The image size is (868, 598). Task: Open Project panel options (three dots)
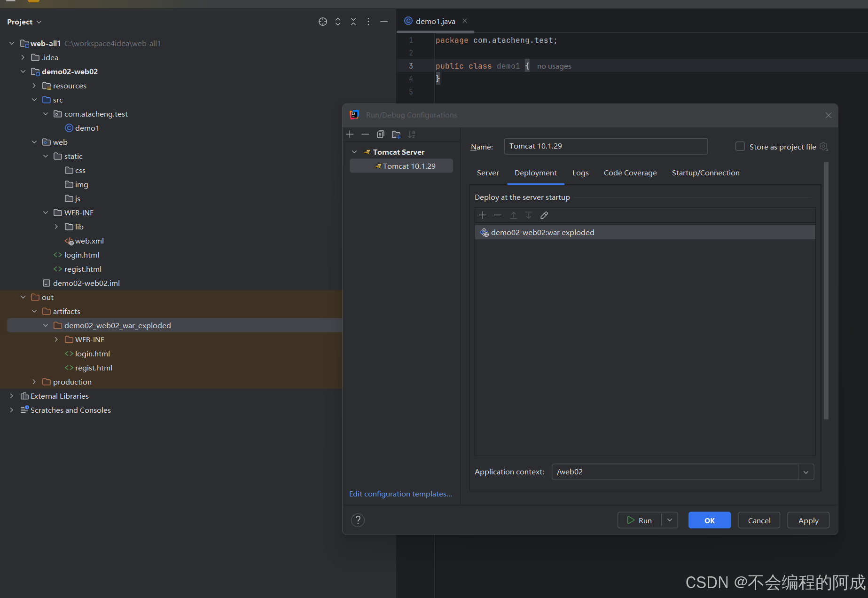368,22
